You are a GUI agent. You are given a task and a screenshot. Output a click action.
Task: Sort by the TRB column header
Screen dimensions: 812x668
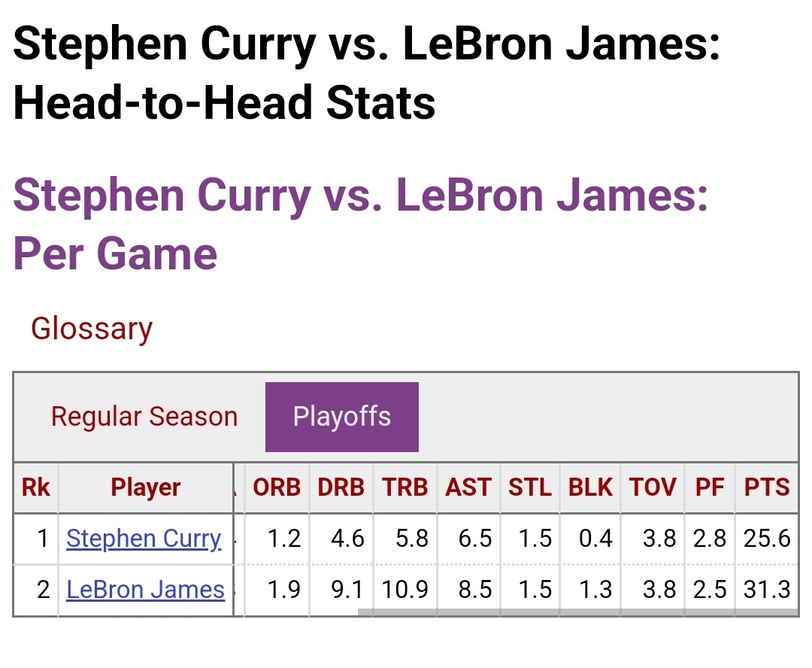tap(404, 487)
